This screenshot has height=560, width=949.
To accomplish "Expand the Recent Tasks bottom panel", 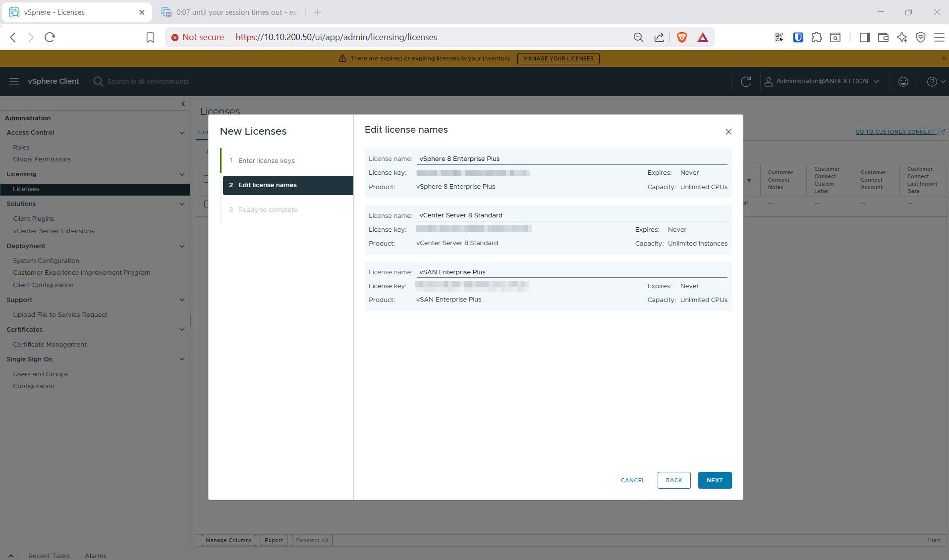I will click(11, 556).
